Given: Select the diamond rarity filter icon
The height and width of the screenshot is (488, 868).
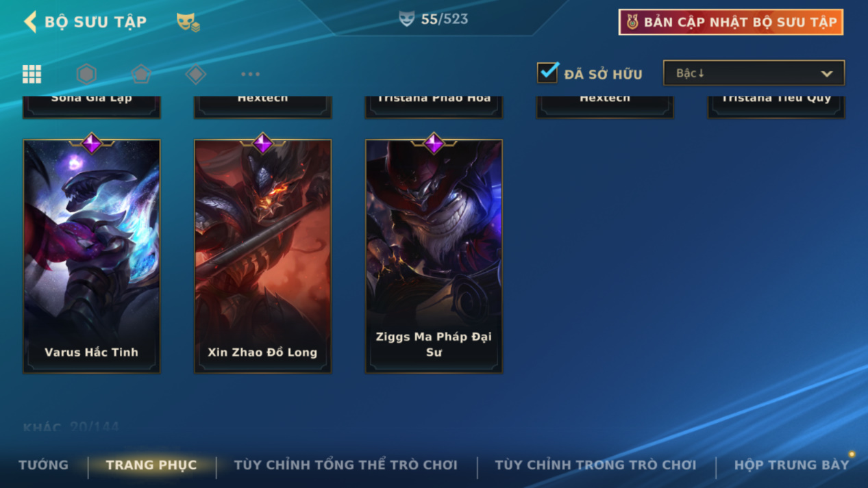Looking at the screenshot, I should (x=196, y=74).
